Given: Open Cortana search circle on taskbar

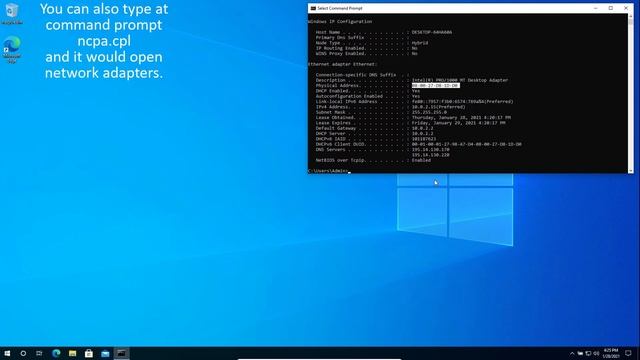Looking at the screenshot, I should coord(23,353).
